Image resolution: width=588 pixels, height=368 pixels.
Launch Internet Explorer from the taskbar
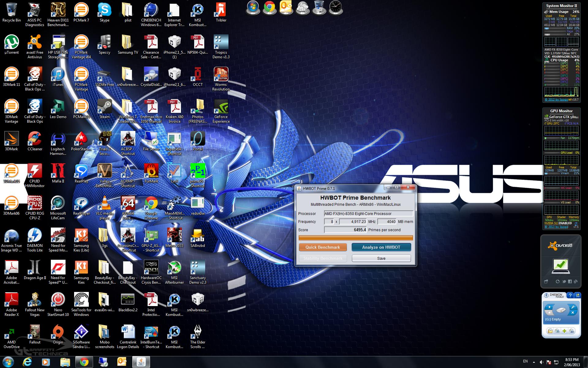click(27, 362)
